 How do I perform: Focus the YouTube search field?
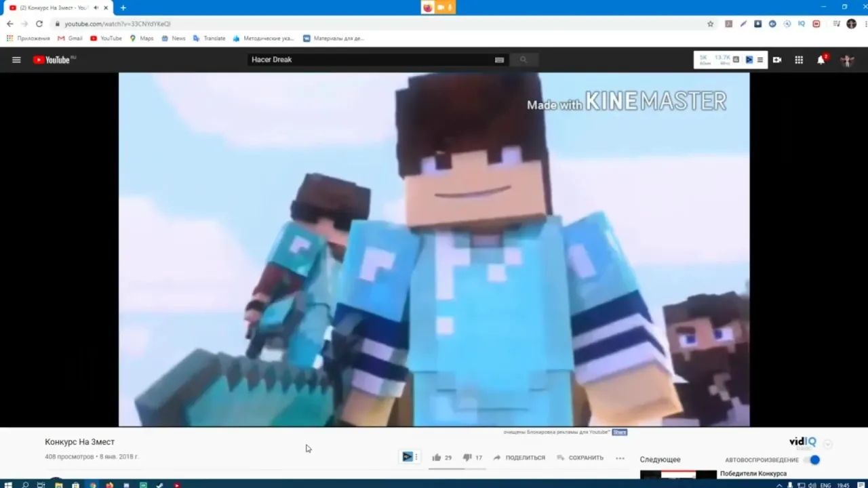[372, 60]
